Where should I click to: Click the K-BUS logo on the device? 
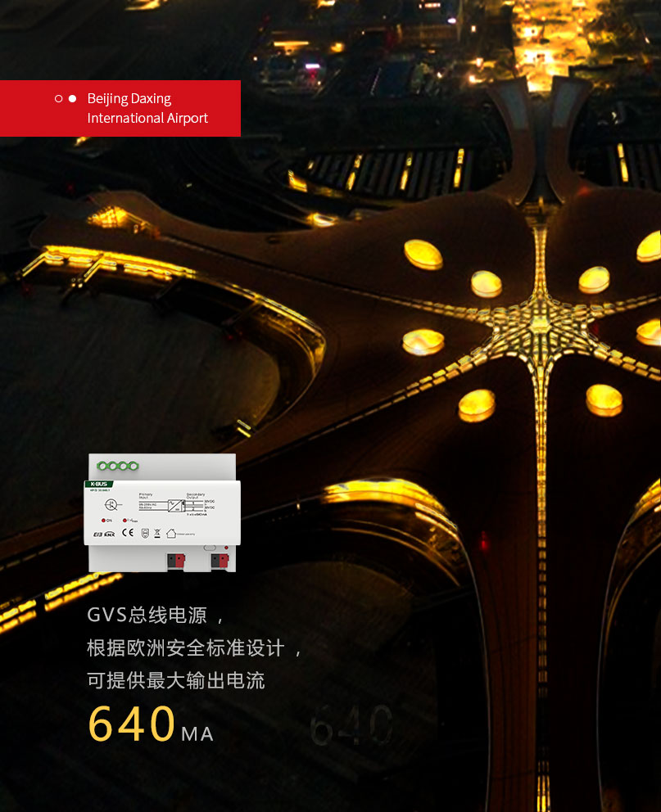click(98, 484)
